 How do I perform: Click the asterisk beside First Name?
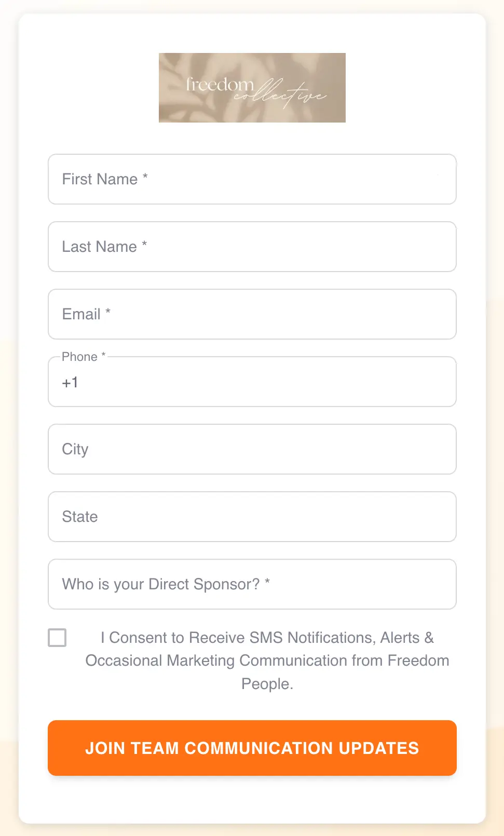145,177
